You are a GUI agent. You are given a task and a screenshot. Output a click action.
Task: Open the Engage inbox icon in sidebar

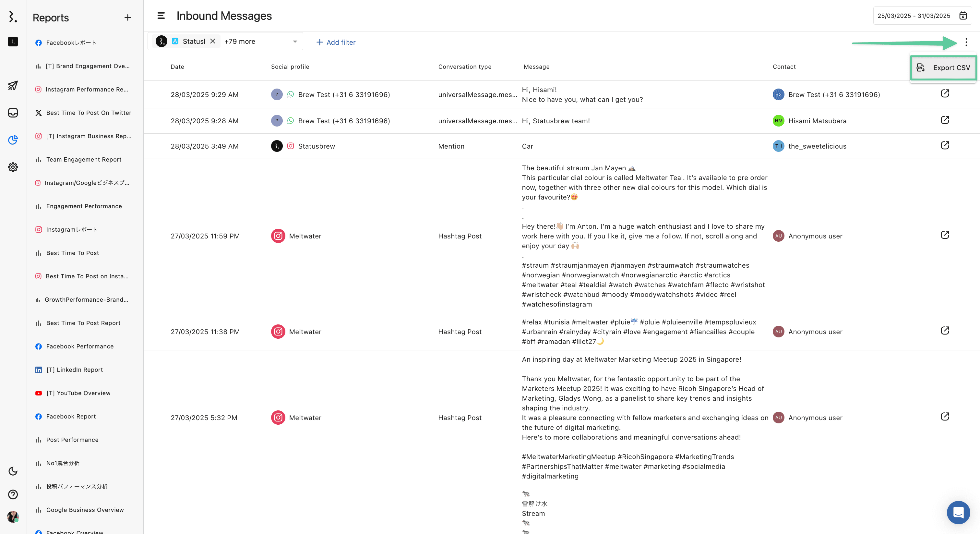click(13, 113)
